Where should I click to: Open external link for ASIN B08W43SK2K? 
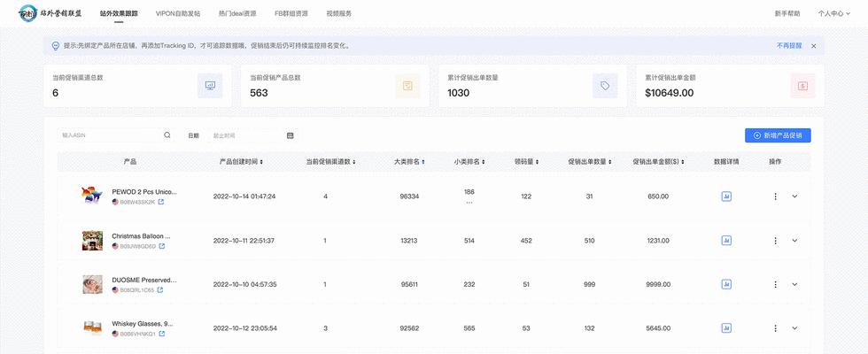161,202
